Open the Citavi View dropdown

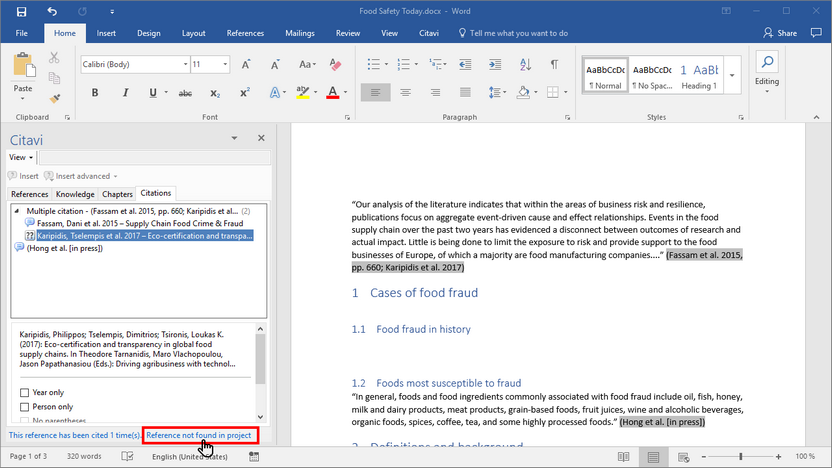21,158
